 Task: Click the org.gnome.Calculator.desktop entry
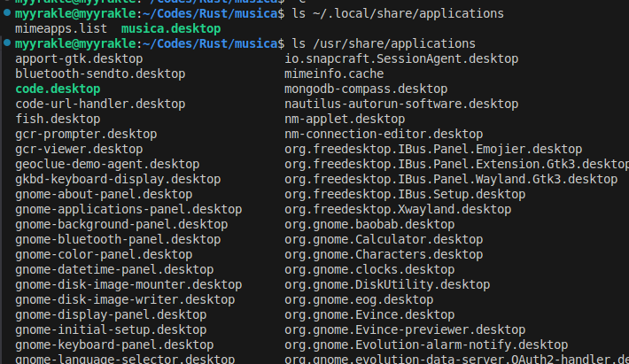tap(384, 239)
